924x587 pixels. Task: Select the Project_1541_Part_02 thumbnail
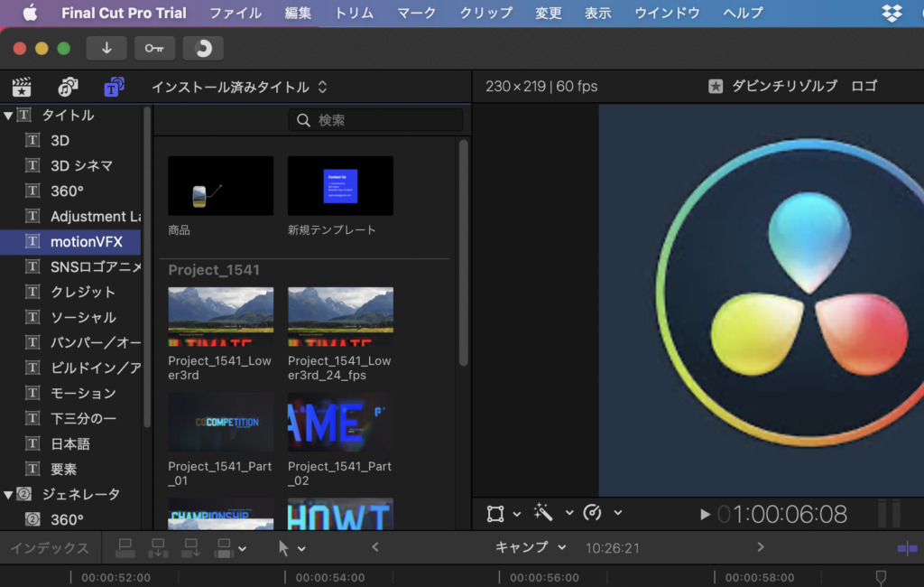pos(340,423)
